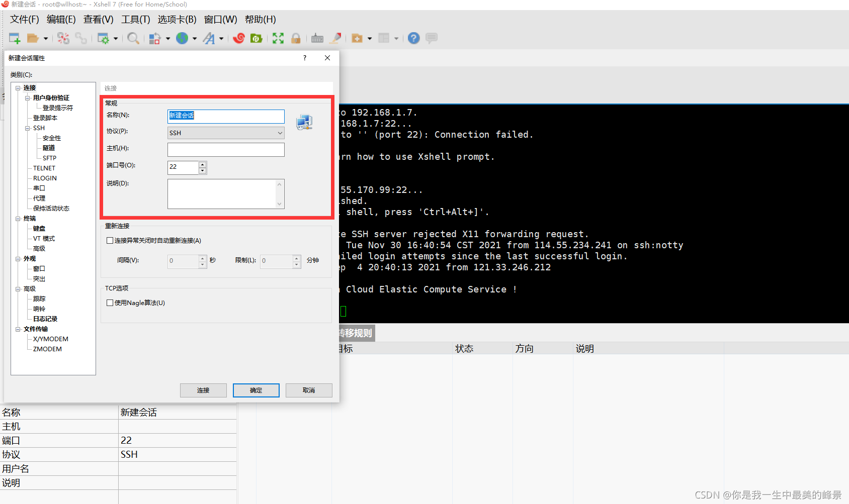The image size is (849, 504).
Task: Select 代理 in category tree
Action: pyautogui.click(x=39, y=198)
